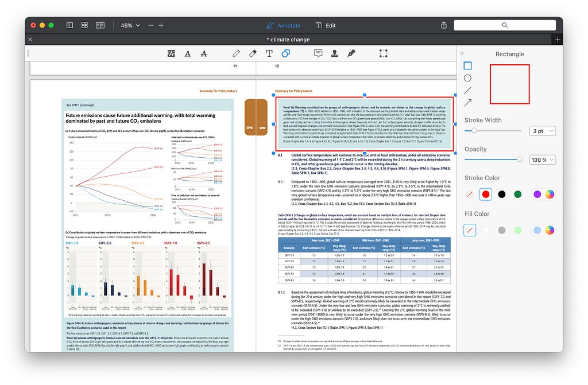Choose the arrow shape type
This screenshot has height=385, width=588.
click(467, 102)
